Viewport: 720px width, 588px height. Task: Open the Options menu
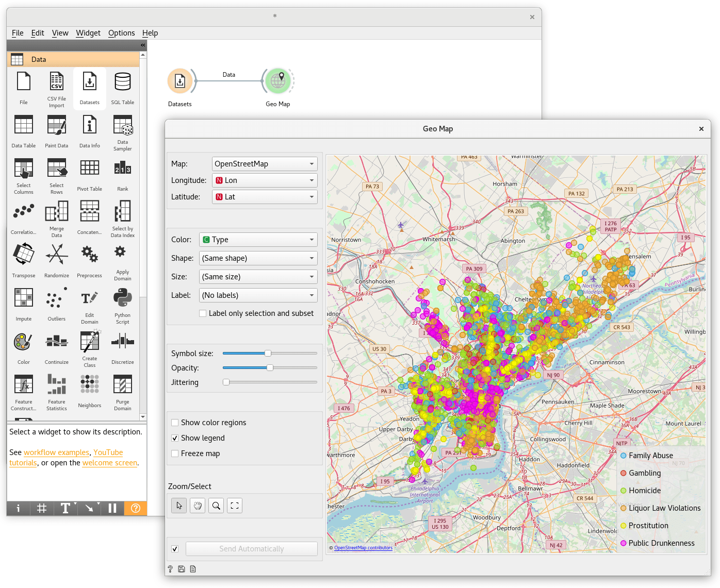(x=121, y=32)
